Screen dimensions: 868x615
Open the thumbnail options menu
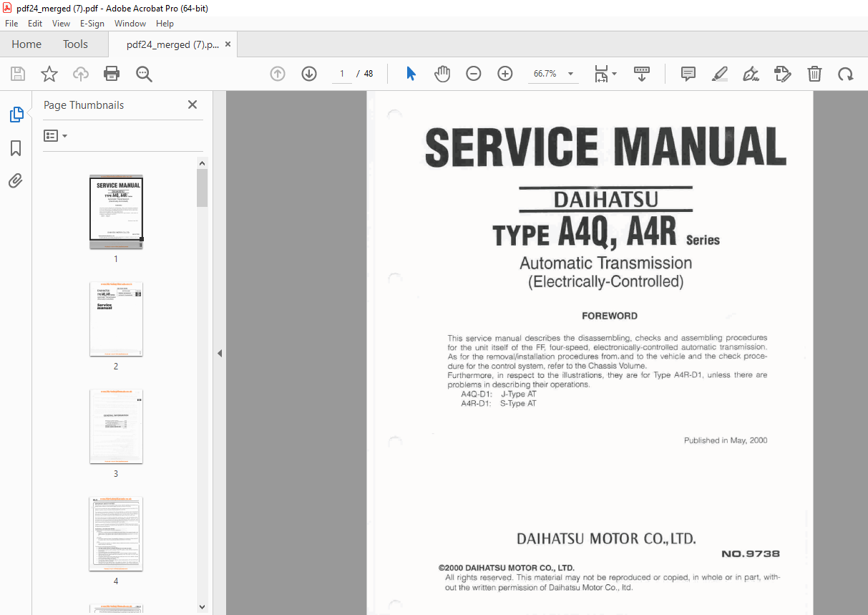[55, 135]
